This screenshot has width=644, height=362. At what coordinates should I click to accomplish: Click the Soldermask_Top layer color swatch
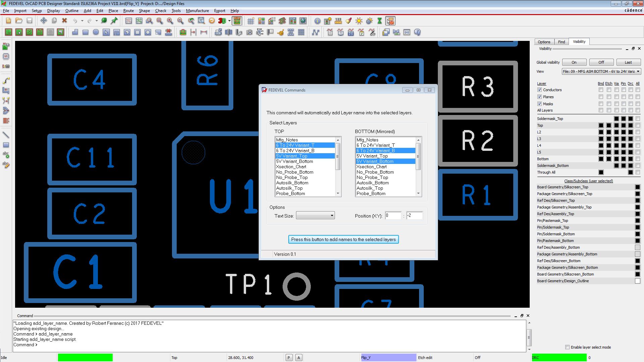click(x=617, y=118)
